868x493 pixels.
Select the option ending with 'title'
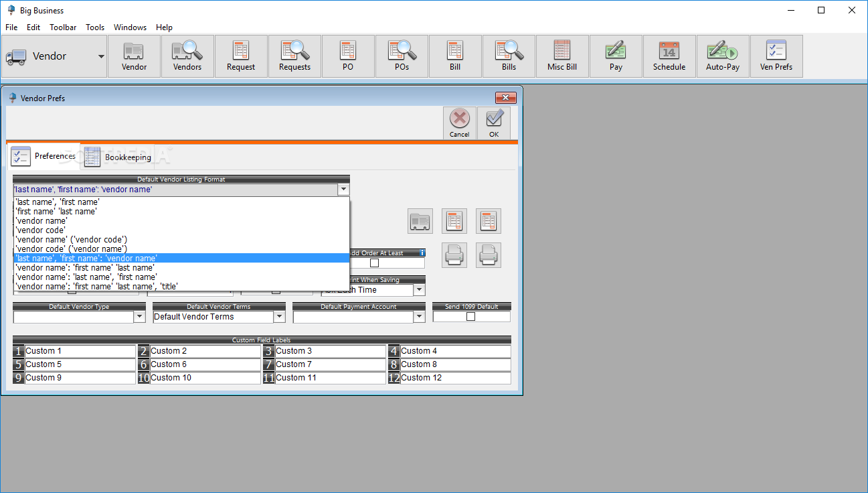(181, 286)
